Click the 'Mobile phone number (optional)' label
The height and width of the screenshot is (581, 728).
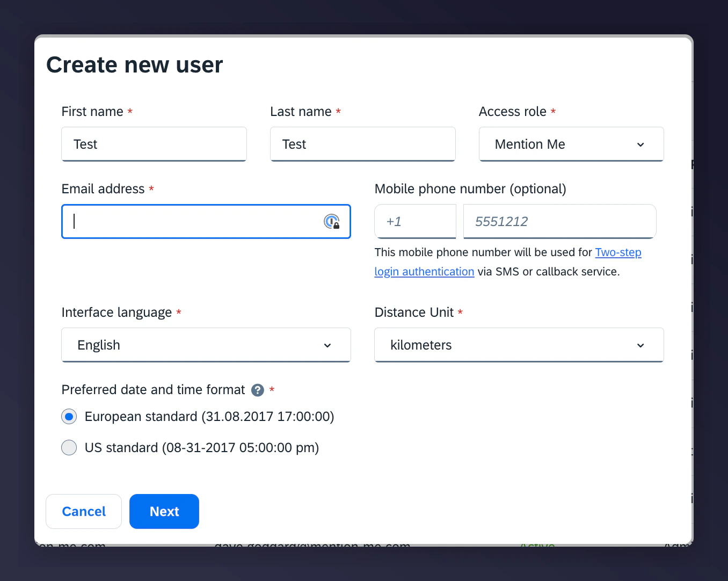(470, 189)
